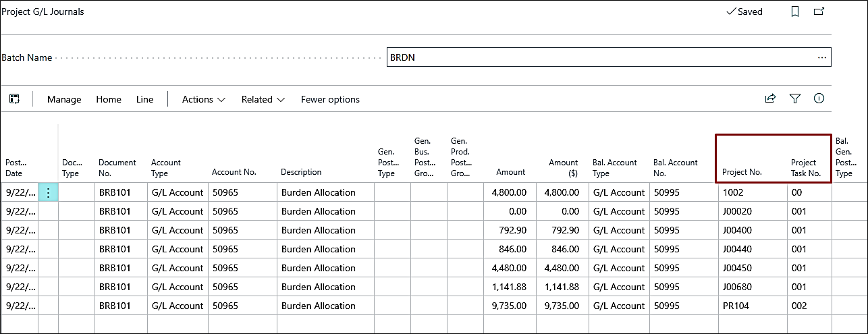Open page in new window icon

pos(819,11)
